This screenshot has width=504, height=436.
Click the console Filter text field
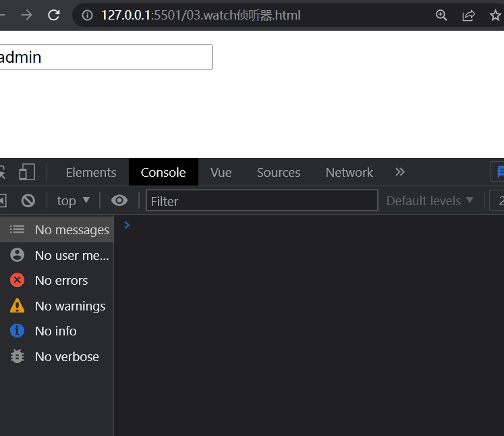coord(262,200)
